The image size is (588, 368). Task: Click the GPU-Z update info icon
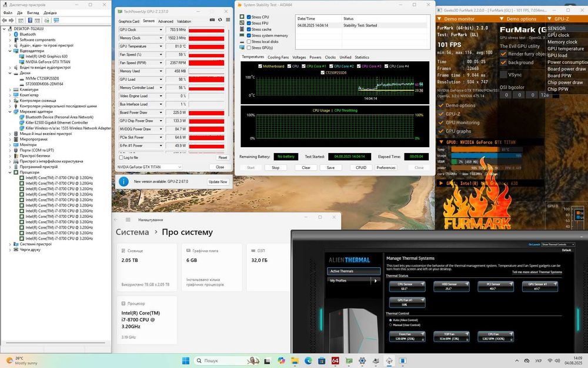click(123, 182)
